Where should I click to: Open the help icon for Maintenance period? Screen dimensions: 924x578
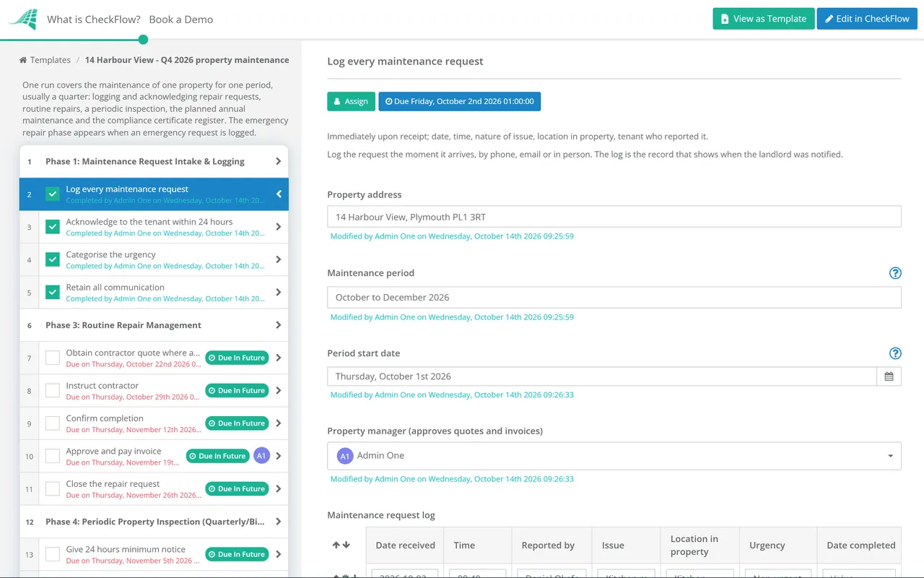click(x=895, y=273)
